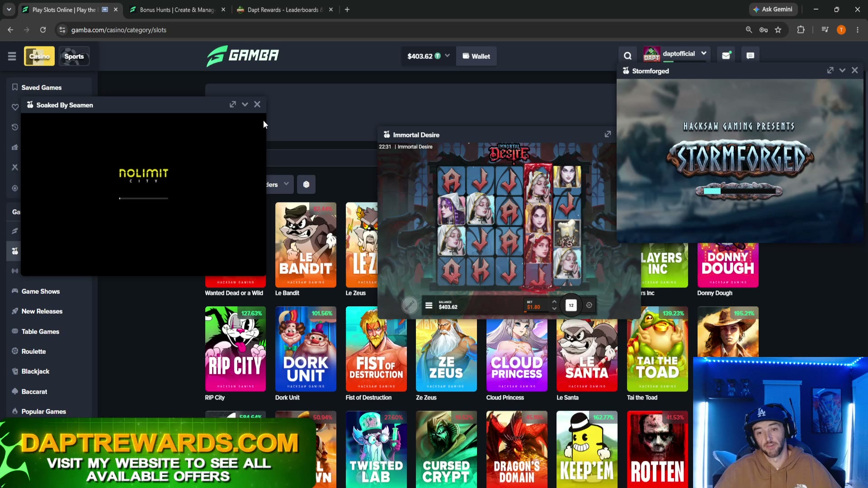Open a new browser tab
This screenshot has height=488, width=868.
(347, 9)
